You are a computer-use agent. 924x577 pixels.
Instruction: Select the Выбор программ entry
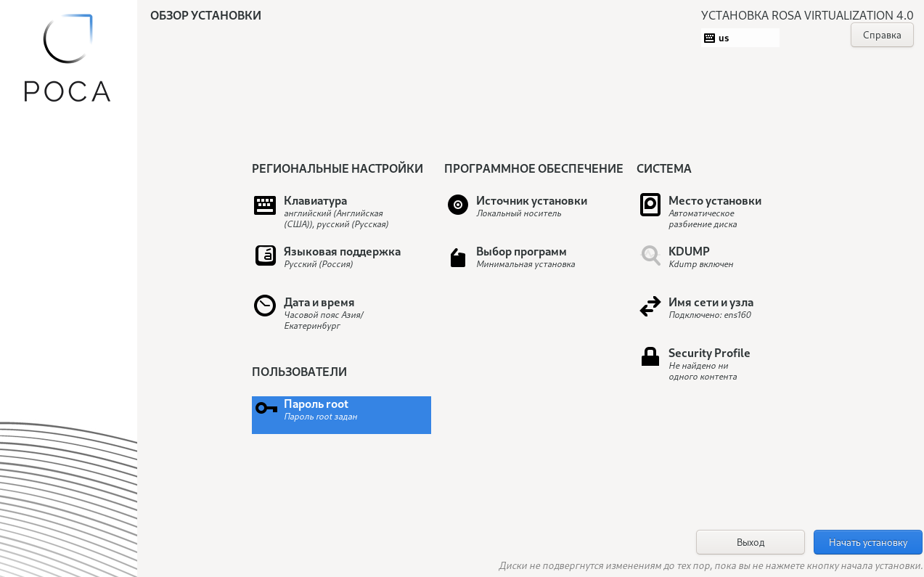(x=521, y=252)
